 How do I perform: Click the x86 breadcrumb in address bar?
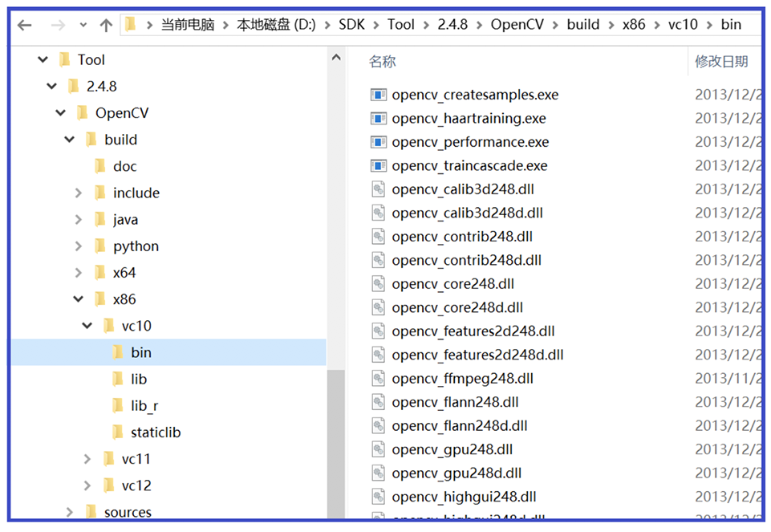coord(633,25)
